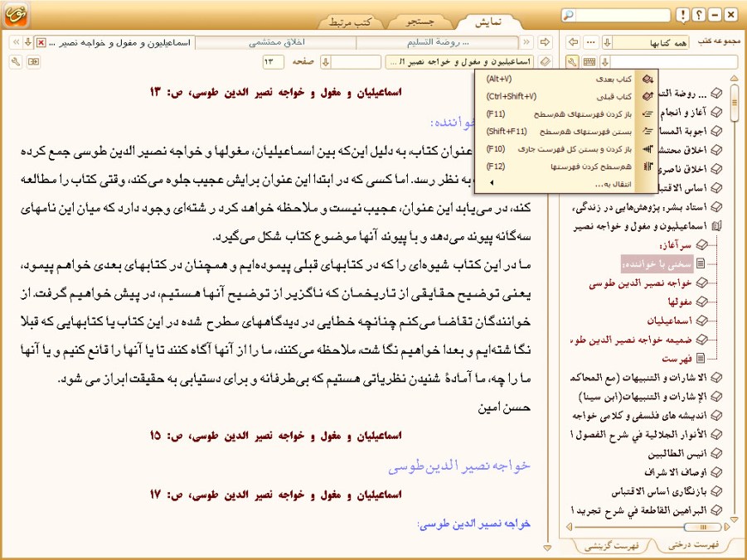Choose بستن فهرستهای هم‌سطح
The height and width of the screenshot is (560, 747).
coord(566,132)
